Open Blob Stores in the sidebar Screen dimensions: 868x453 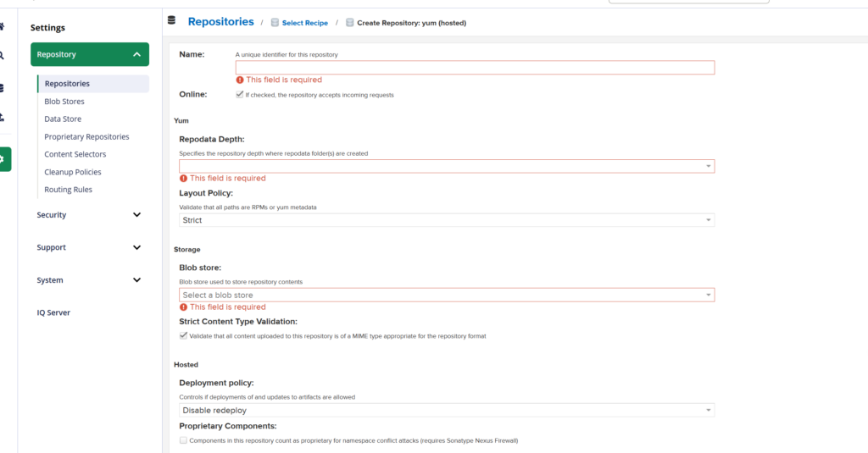pyautogui.click(x=64, y=102)
